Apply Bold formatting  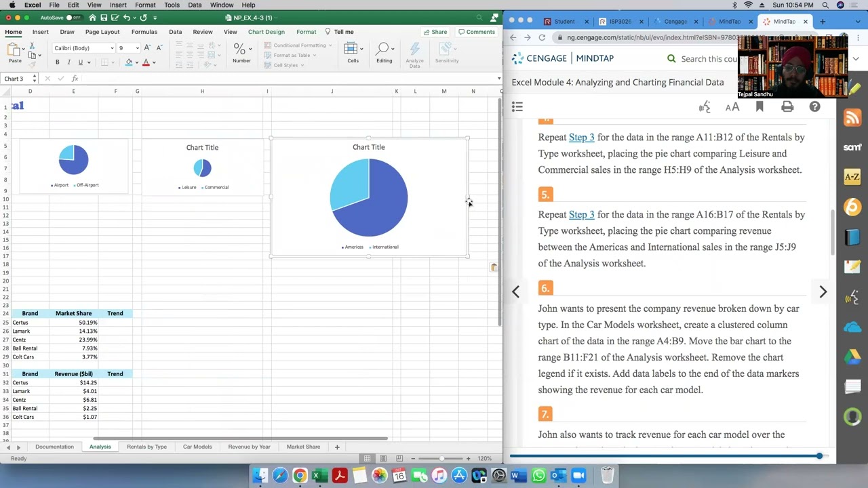57,62
